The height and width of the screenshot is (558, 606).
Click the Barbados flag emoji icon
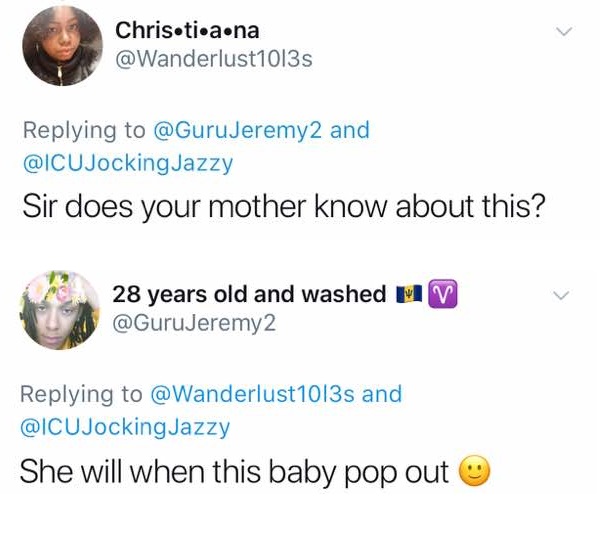pyautogui.click(x=408, y=294)
